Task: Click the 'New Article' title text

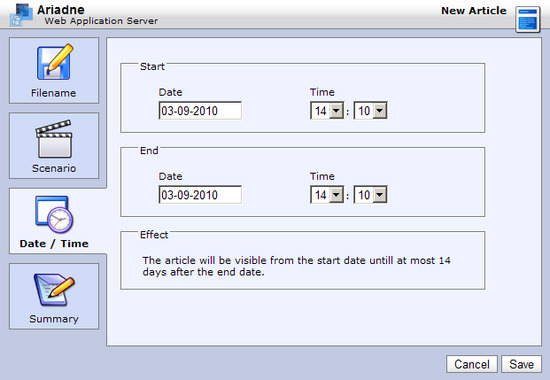Action: (474, 11)
